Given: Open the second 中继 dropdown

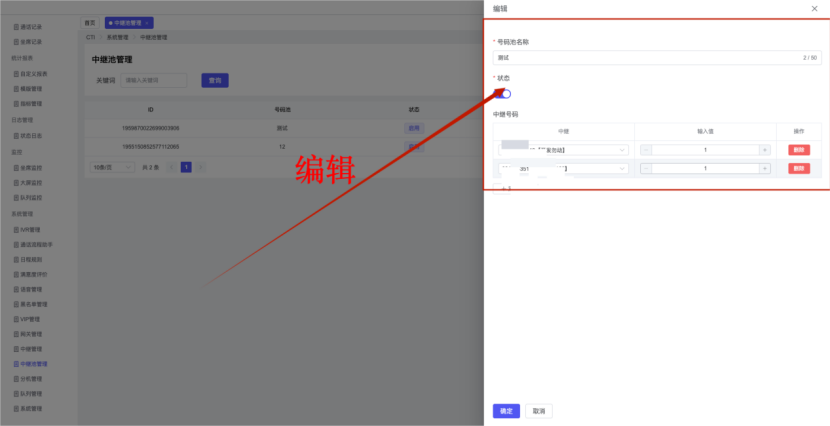Looking at the screenshot, I should (x=563, y=169).
